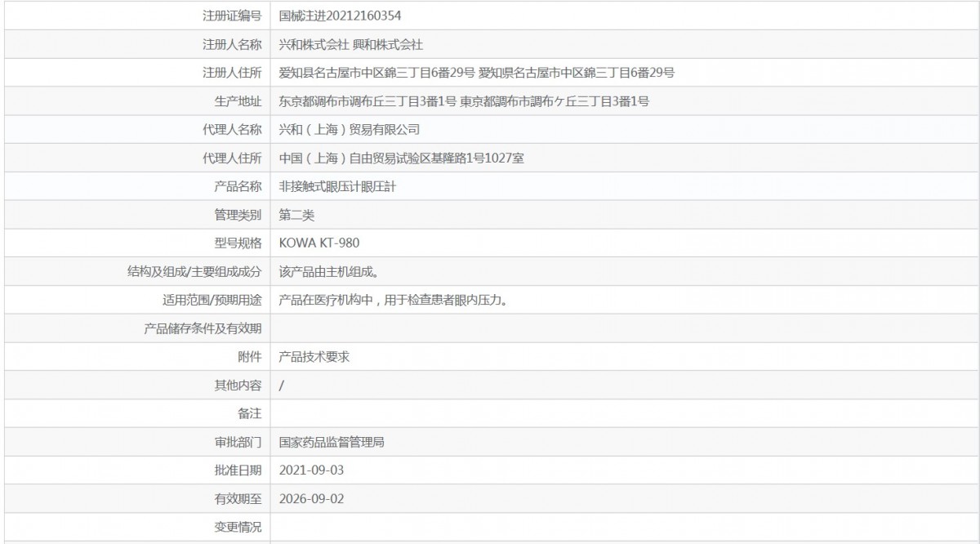
Task: Click the label '产品名称'
Action: pyautogui.click(x=238, y=186)
